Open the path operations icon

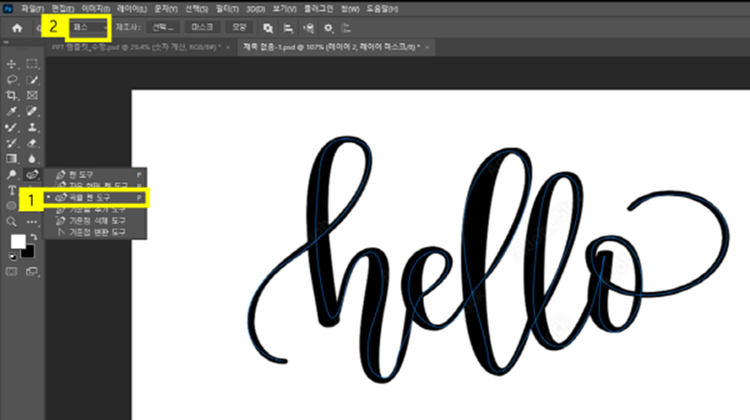point(268,28)
